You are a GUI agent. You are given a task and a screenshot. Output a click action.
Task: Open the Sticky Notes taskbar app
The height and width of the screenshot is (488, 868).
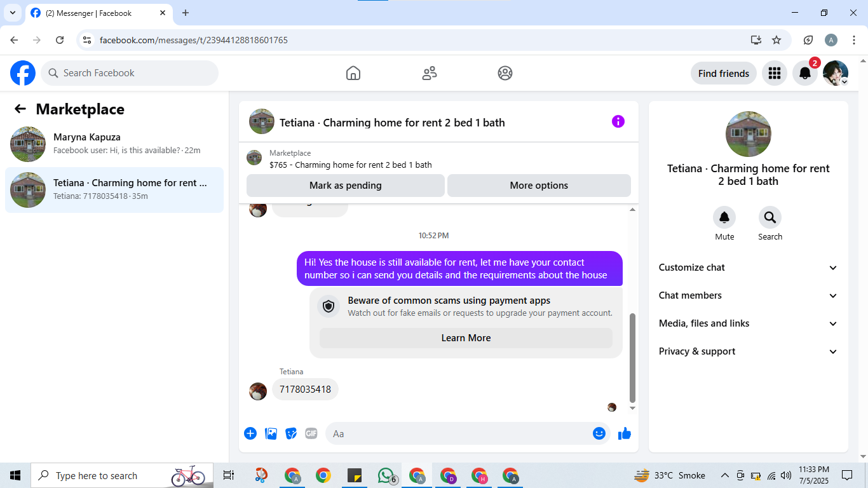[x=355, y=475]
